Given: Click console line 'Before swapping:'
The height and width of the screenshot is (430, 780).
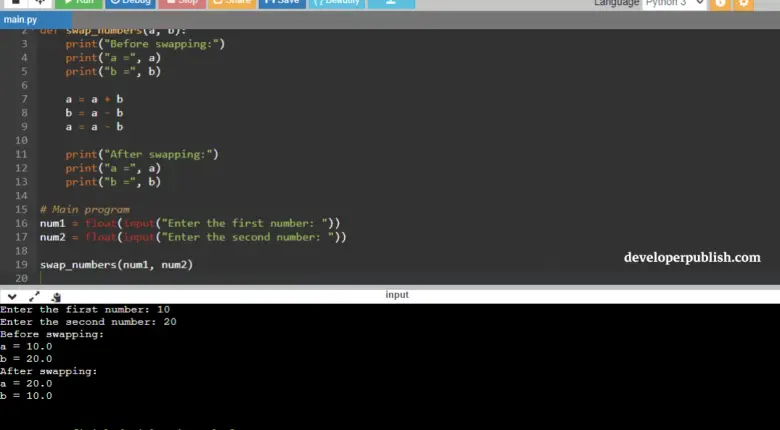Looking at the screenshot, I should pos(52,334).
